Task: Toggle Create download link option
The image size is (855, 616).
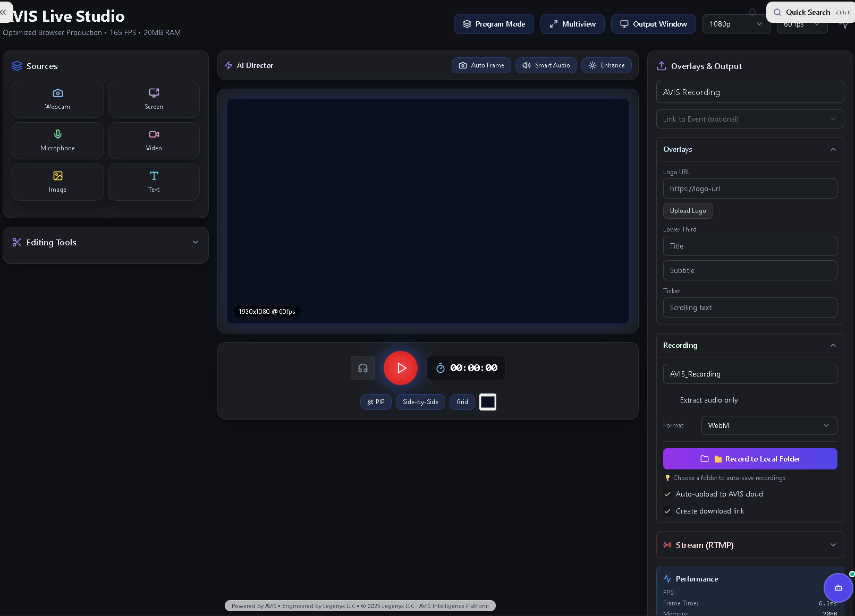Action: [667, 511]
